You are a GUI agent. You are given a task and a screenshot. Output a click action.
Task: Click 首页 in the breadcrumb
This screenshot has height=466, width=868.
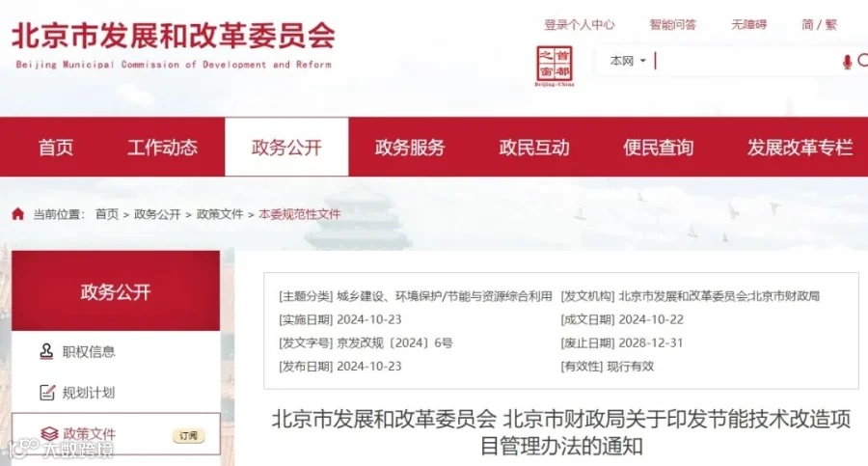[107, 214]
